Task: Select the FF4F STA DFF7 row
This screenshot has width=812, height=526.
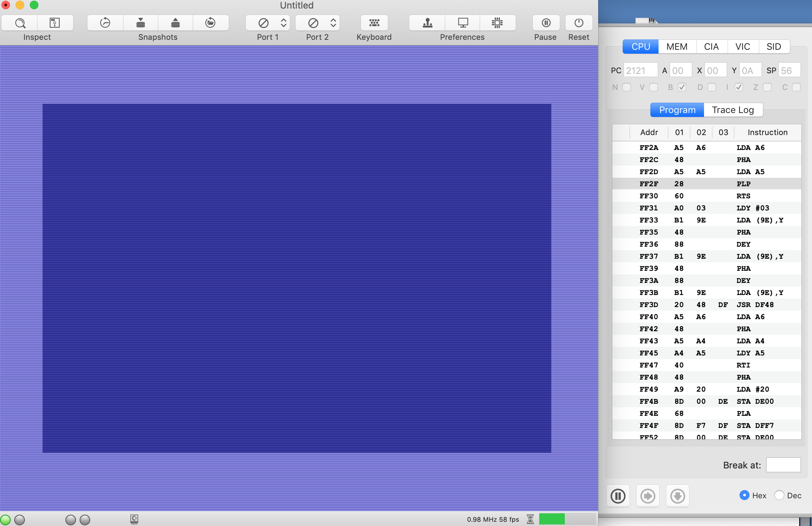Action: (x=707, y=425)
